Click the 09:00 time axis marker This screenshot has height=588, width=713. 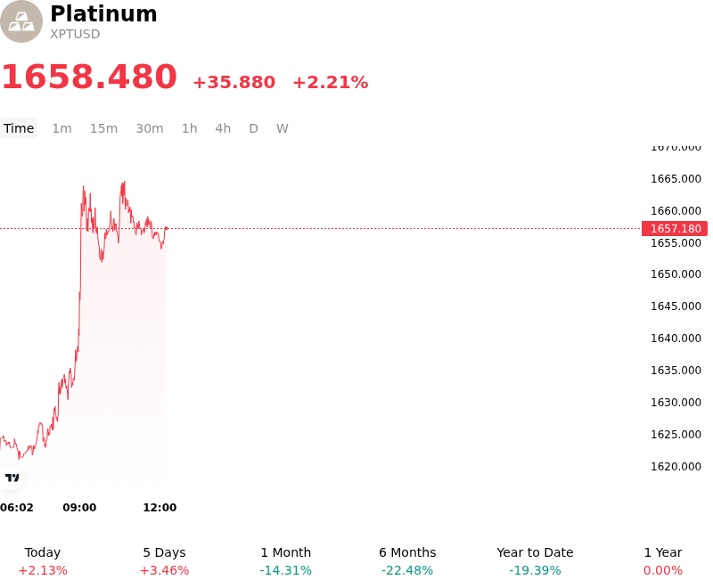click(x=79, y=508)
